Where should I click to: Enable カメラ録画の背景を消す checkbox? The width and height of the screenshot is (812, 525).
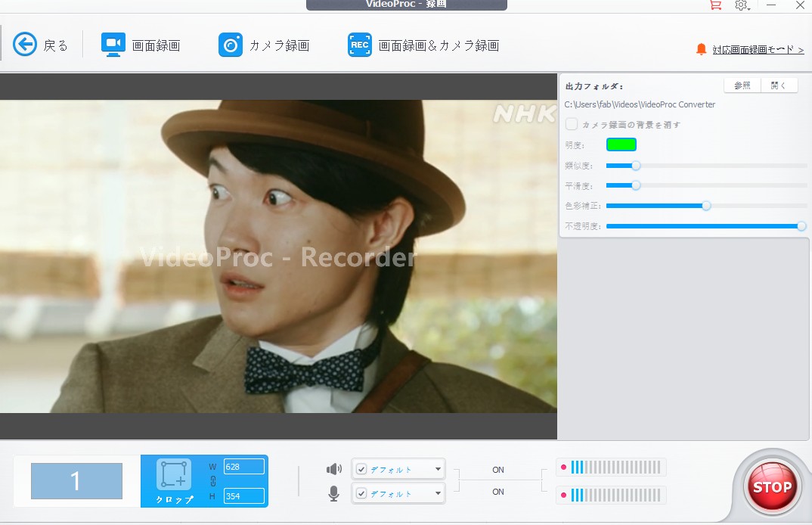pyautogui.click(x=571, y=124)
